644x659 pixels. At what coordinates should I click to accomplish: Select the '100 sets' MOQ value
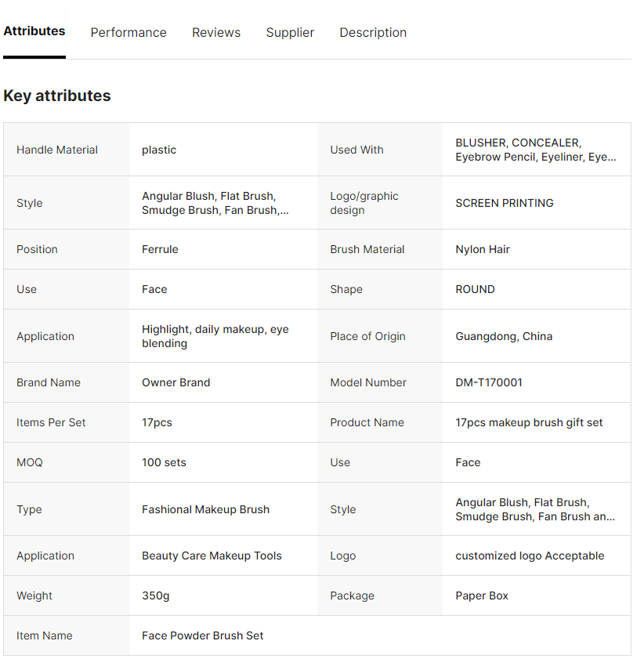point(164,462)
